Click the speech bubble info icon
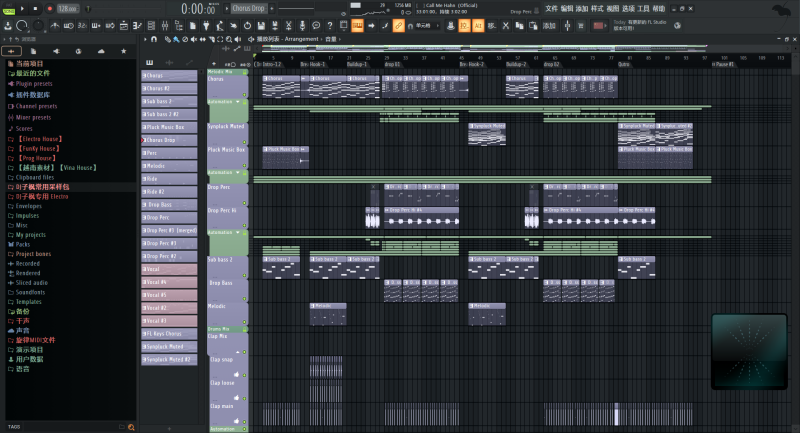 pos(316,26)
